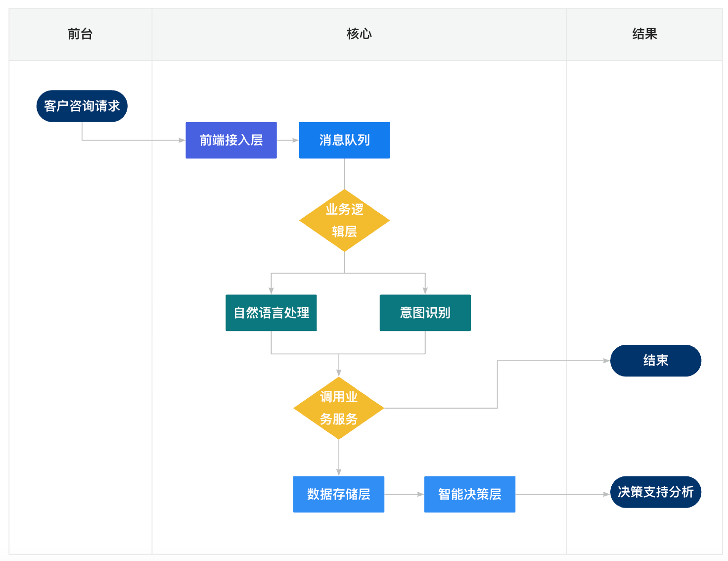Click the connector from 智能决策层 to 决策支持分析
The image size is (728, 561).
[x=562, y=494]
